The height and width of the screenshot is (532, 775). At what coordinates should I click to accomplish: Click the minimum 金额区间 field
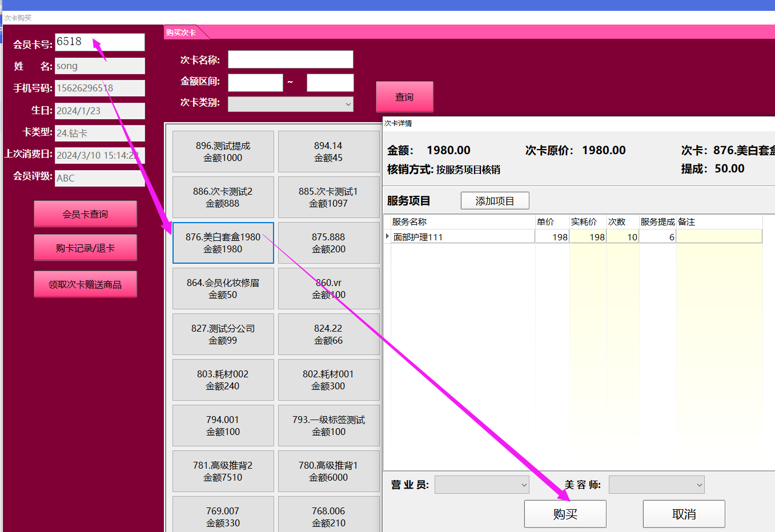(255, 83)
